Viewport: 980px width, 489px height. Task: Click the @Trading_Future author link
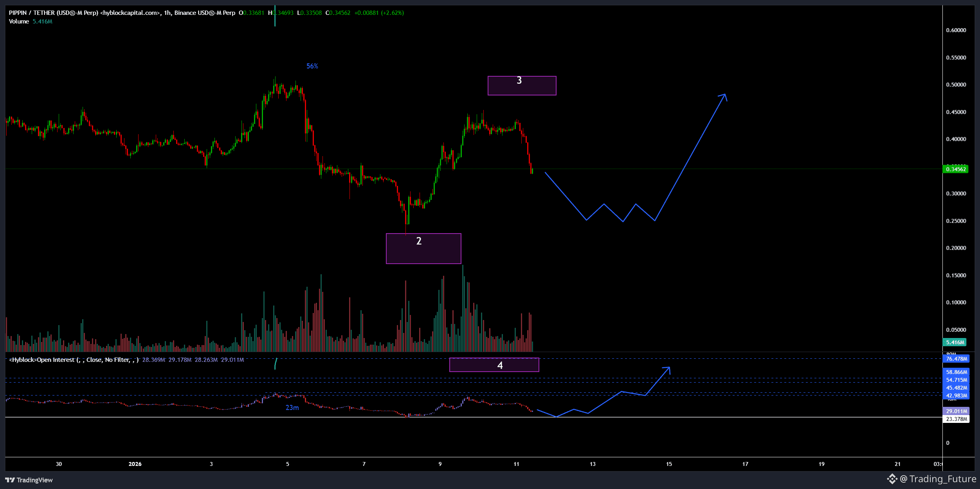tap(938, 479)
